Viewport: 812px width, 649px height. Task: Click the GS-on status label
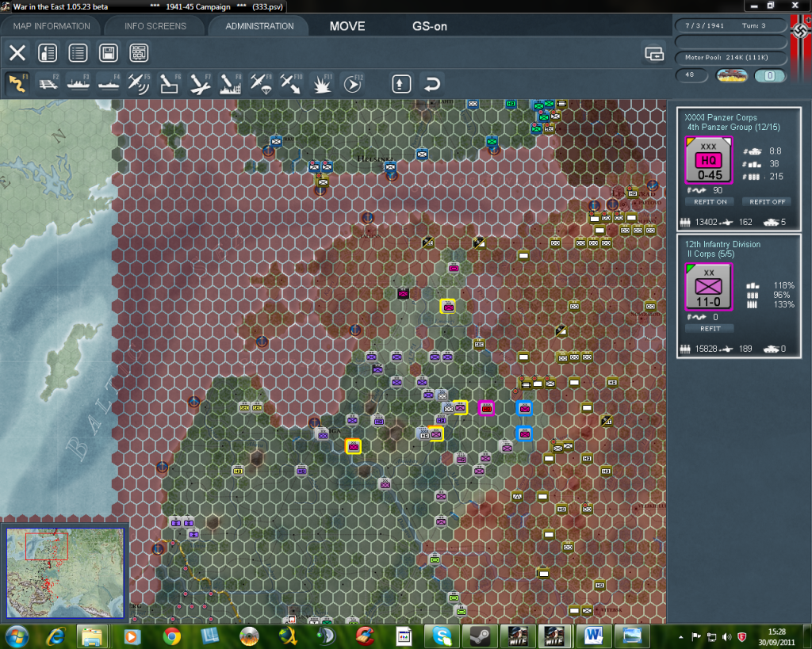pos(429,26)
